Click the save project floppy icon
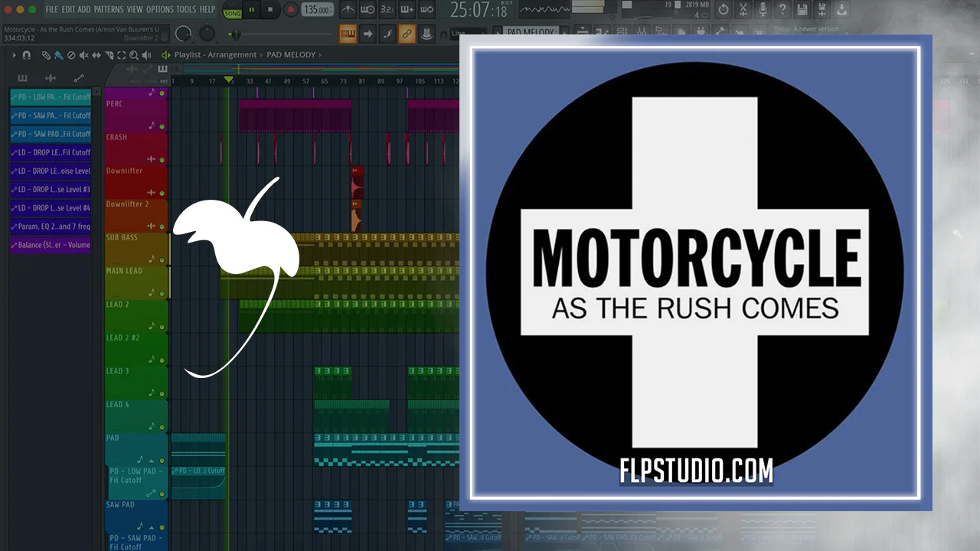 [x=802, y=10]
